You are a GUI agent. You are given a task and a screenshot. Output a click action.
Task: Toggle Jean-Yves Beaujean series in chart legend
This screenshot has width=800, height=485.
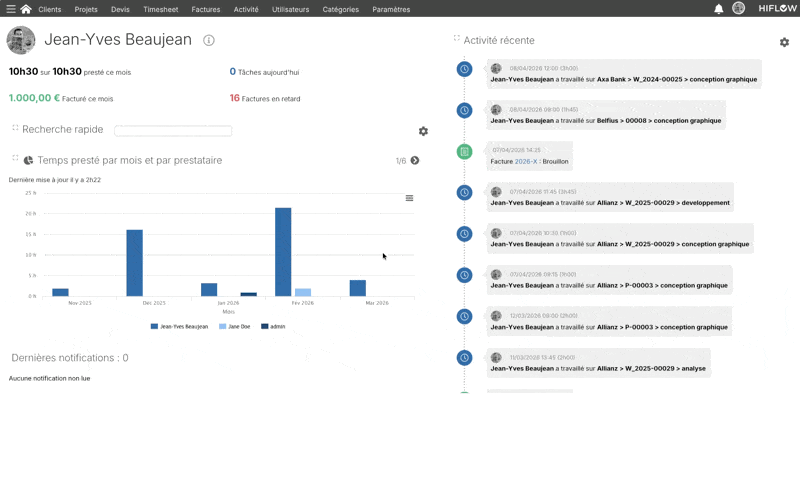(x=179, y=327)
